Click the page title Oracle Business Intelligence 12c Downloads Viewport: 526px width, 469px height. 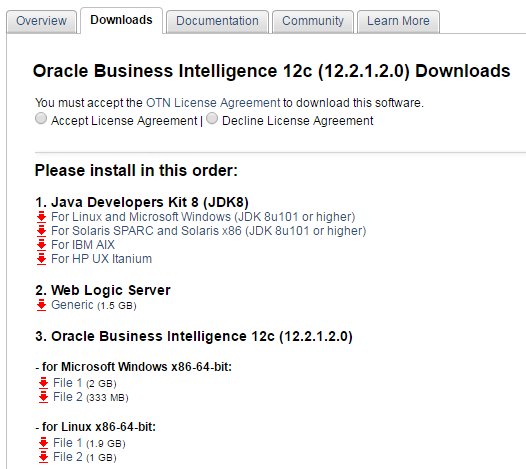pyautogui.click(x=271, y=71)
